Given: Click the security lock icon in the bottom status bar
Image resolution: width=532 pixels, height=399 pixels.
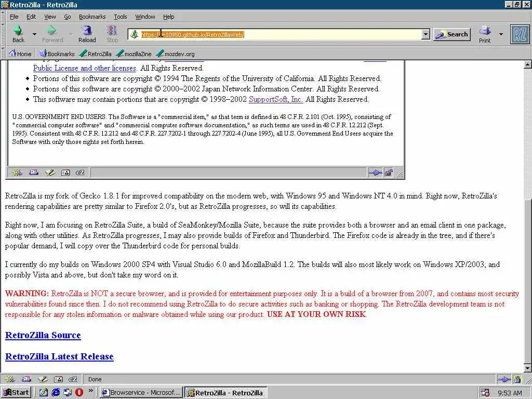Looking at the screenshot, I should (517, 379).
